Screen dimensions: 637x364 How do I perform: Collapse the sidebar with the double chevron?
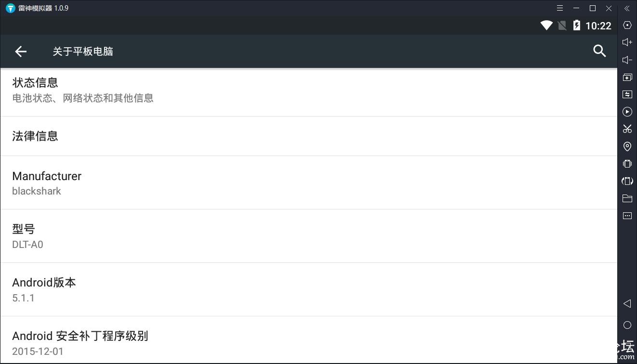(x=627, y=8)
